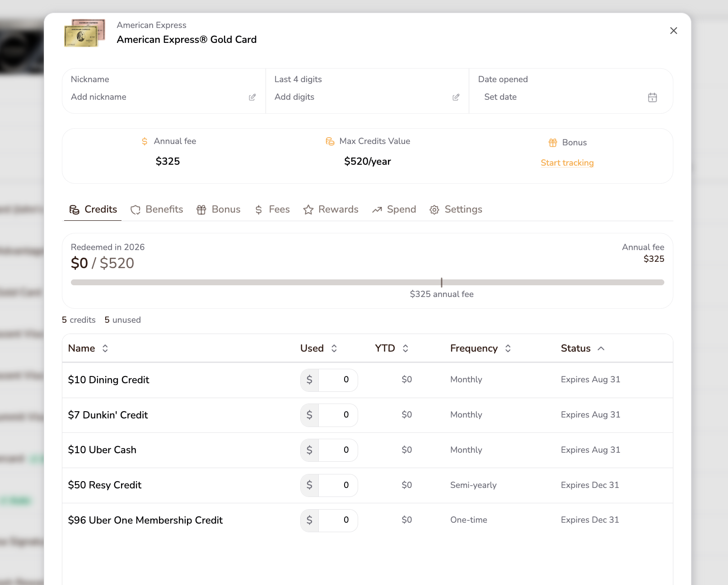Image resolution: width=728 pixels, height=585 pixels.
Task: Click the last 4 digits edit icon
Action: click(456, 97)
